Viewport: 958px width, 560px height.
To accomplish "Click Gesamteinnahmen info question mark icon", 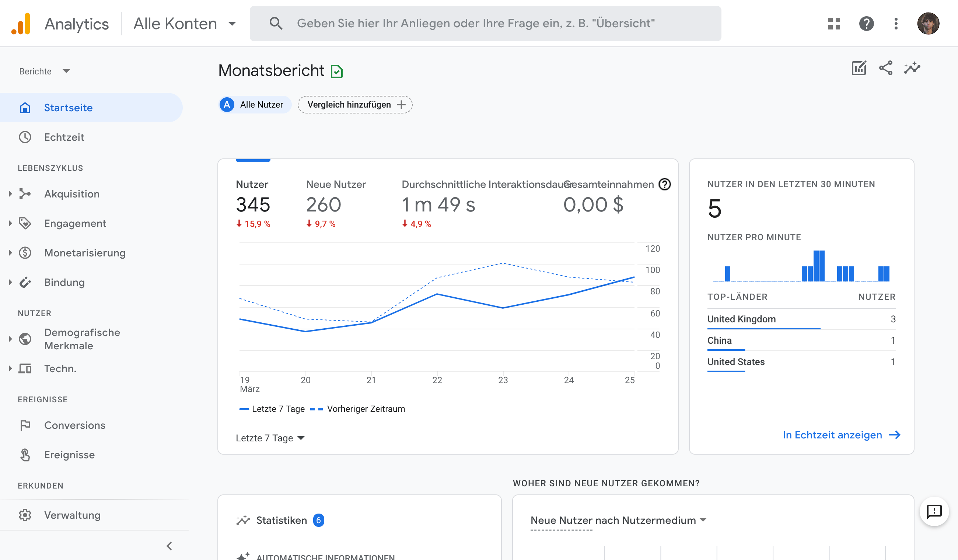I will coord(664,184).
